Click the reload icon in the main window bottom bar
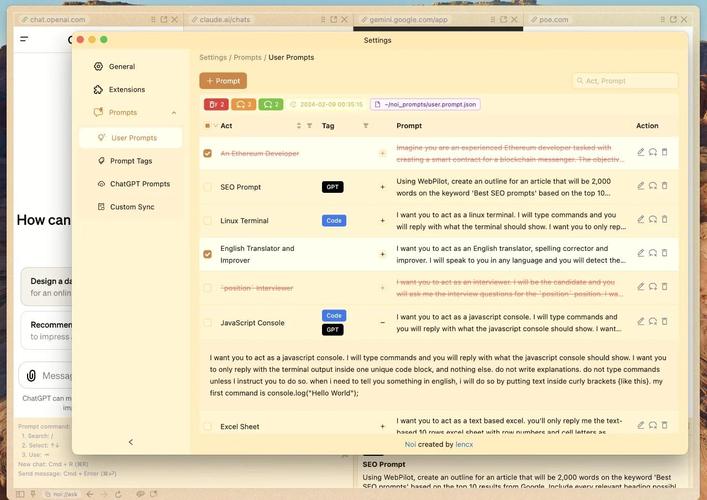This screenshot has height=500, width=707. coord(118,494)
